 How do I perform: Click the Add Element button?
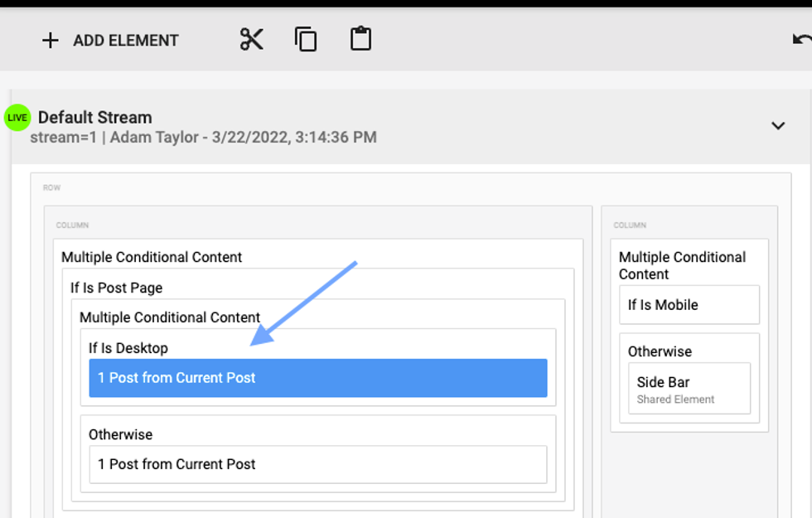[x=110, y=40]
